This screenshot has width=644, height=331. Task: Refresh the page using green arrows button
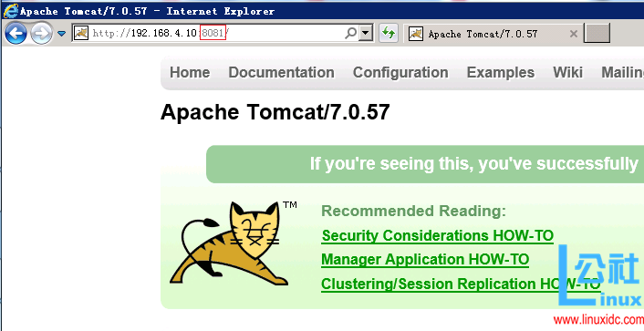[x=388, y=33]
